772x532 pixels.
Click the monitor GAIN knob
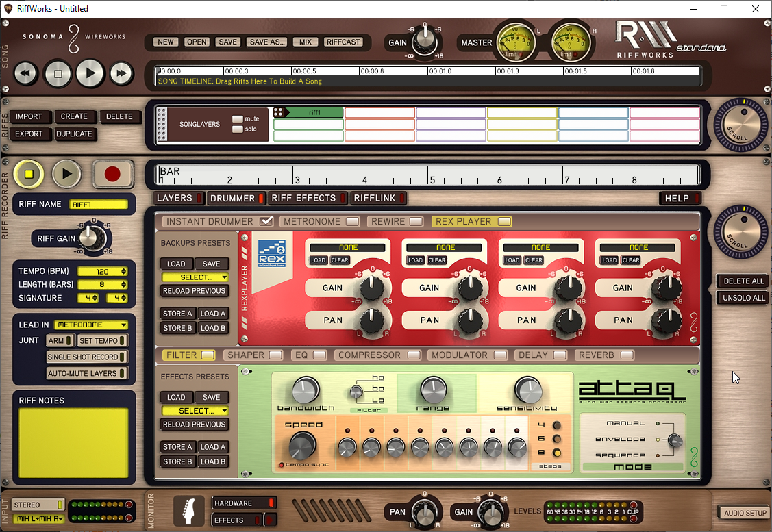pos(490,512)
